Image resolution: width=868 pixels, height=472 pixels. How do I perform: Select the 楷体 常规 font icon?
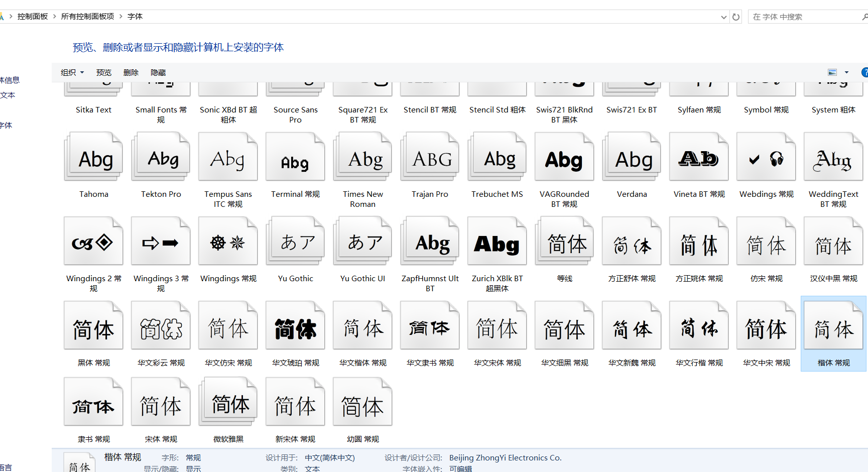[x=833, y=325]
